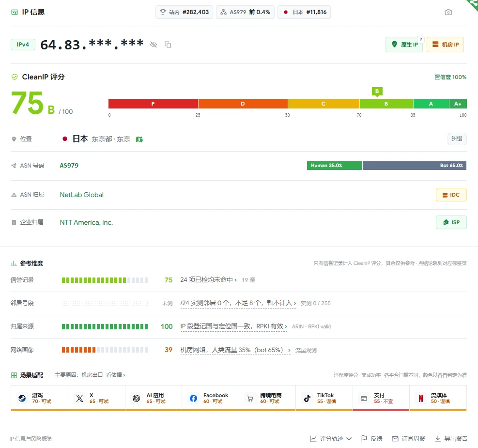
Task: Click the camera screenshot icon
Action: 448,12
